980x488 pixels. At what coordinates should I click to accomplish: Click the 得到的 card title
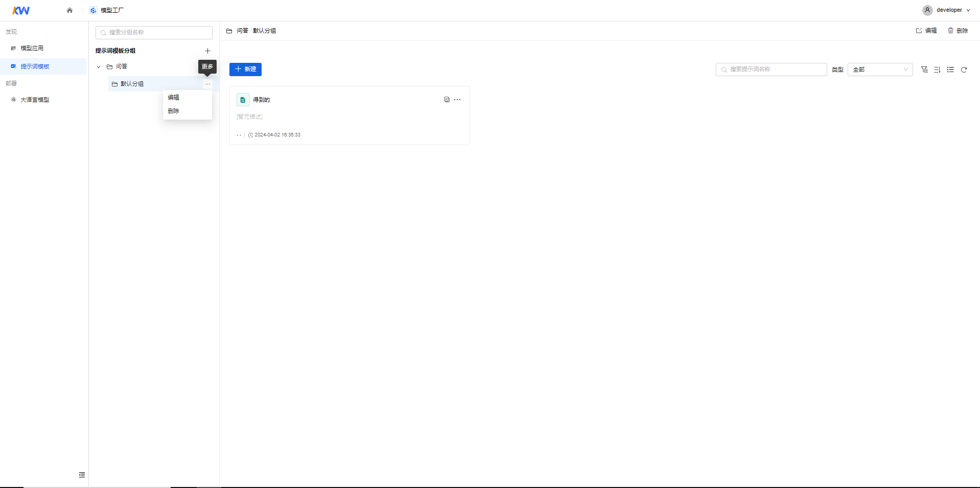(x=261, y=100)
